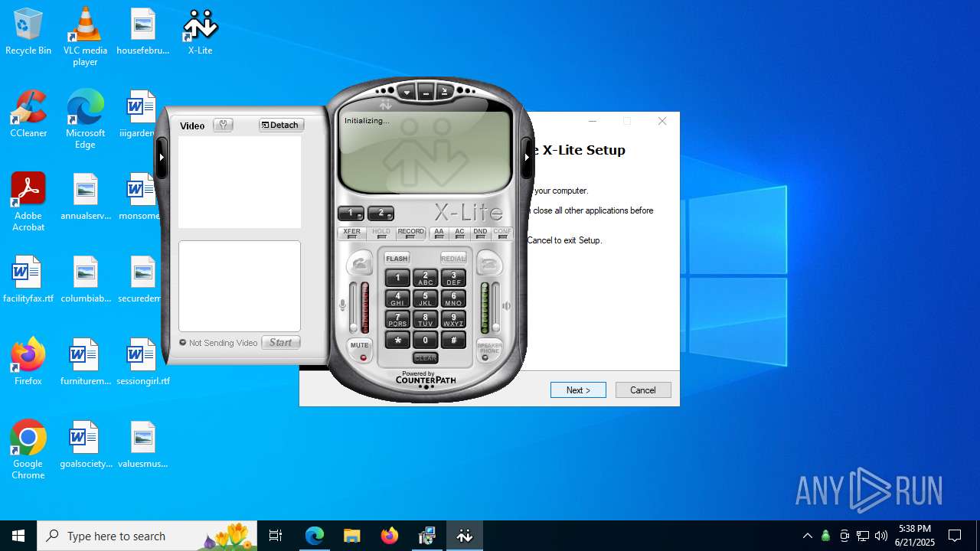
Task: Show hidden system tray icons
Action: pos(807,536)
